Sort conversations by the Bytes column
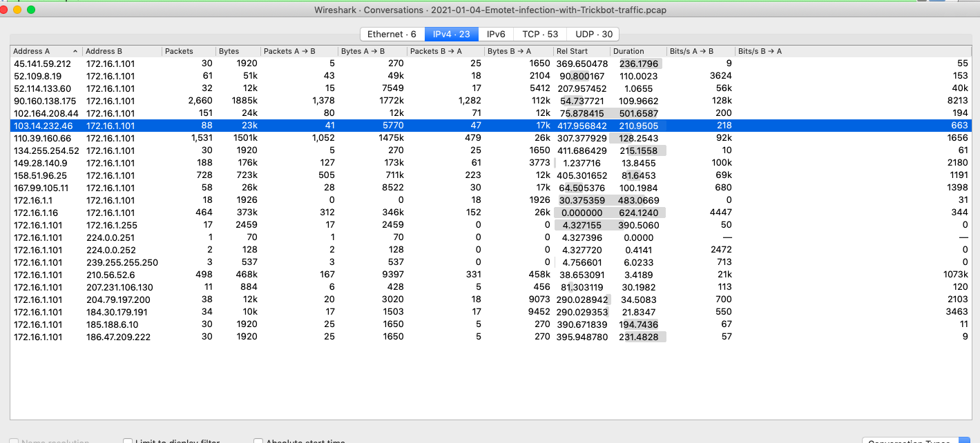 point(228,50)
